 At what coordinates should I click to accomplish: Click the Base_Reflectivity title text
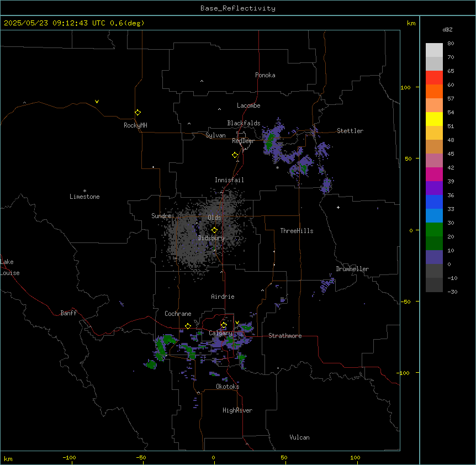coord(238,8)
